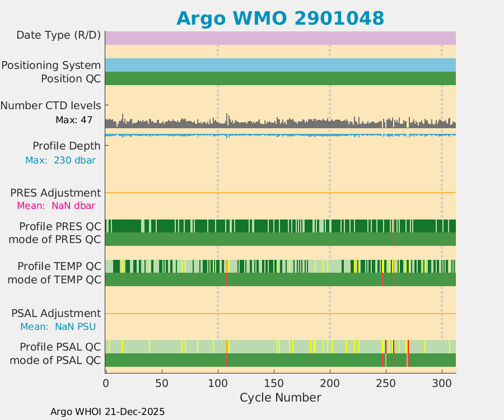Click the PSAL Adjustment label
Screen dimensions: 504x420
click(56, 313)
